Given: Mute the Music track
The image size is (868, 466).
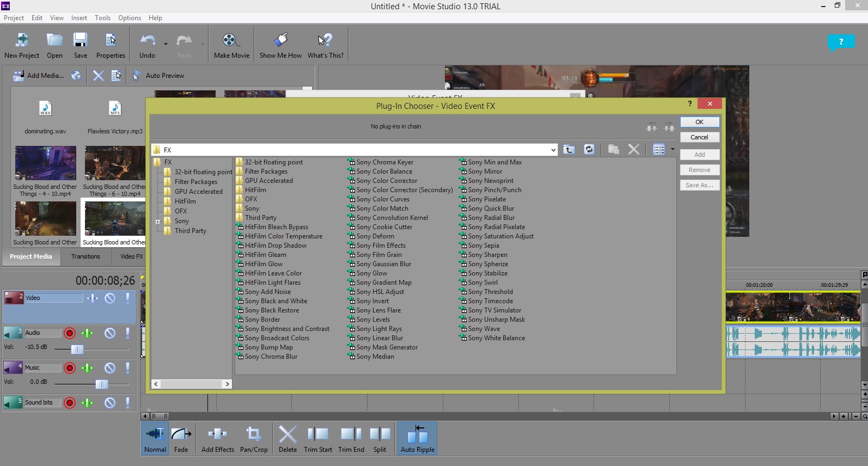Looking at the screenshot, I should pos(110,367).
